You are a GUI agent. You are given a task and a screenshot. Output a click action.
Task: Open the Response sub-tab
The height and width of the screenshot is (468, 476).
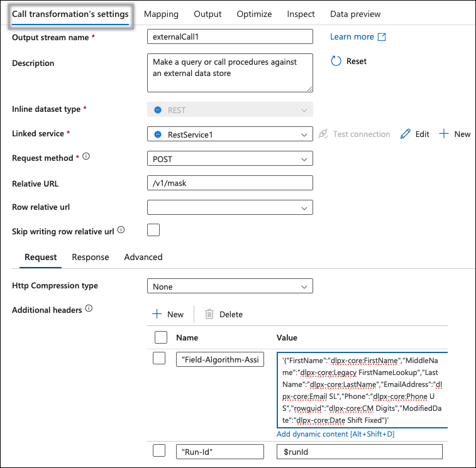pos(91,257)
